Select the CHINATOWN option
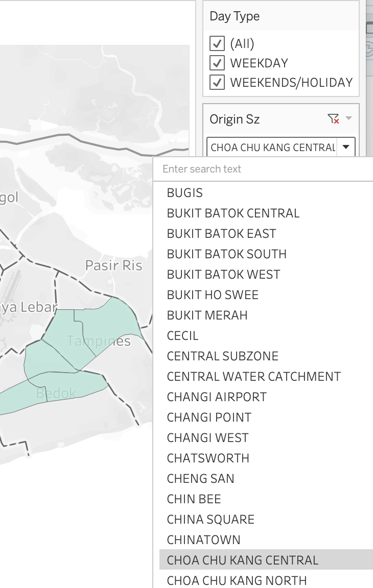Screen dimensions: 373x588 point(203,540)
